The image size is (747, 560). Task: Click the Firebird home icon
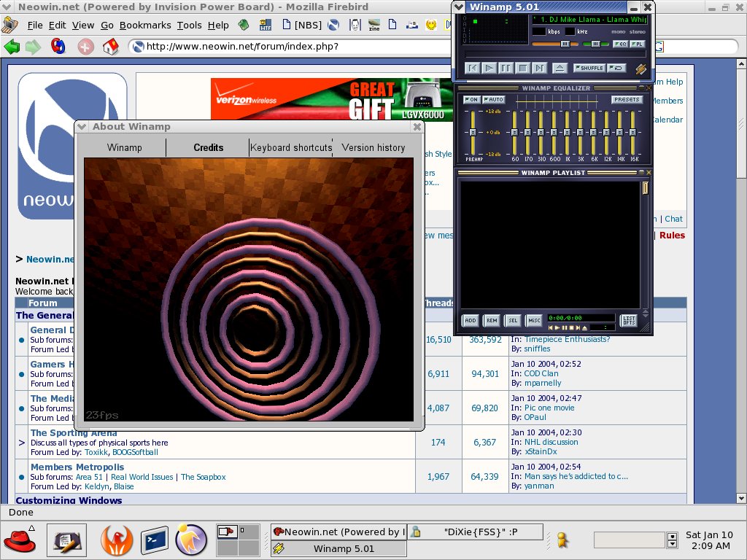pyautogui.click(x=110, y=47)
